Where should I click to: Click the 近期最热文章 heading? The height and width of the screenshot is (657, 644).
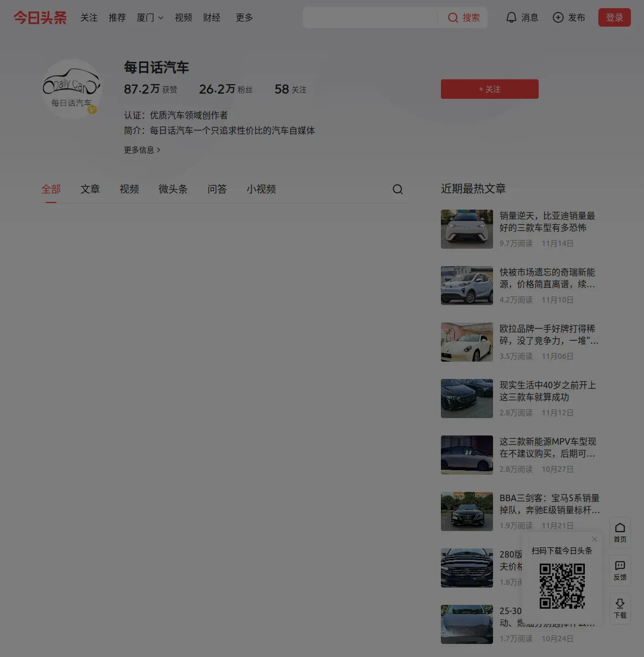coord(473,188)
